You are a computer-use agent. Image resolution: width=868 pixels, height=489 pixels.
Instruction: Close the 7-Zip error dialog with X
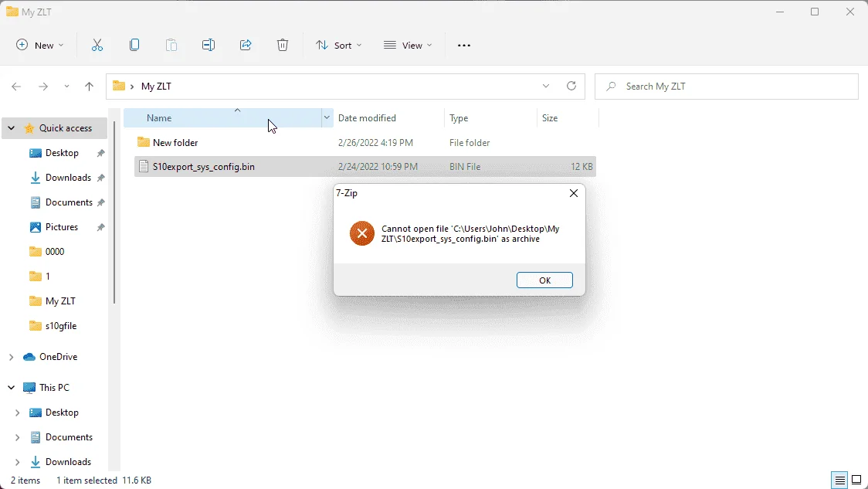(x=574, y=193)
